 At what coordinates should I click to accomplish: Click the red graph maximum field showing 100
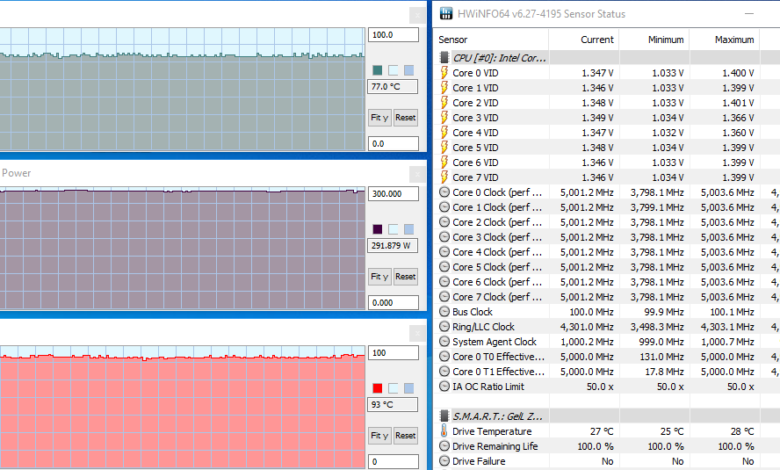point(393,353)
